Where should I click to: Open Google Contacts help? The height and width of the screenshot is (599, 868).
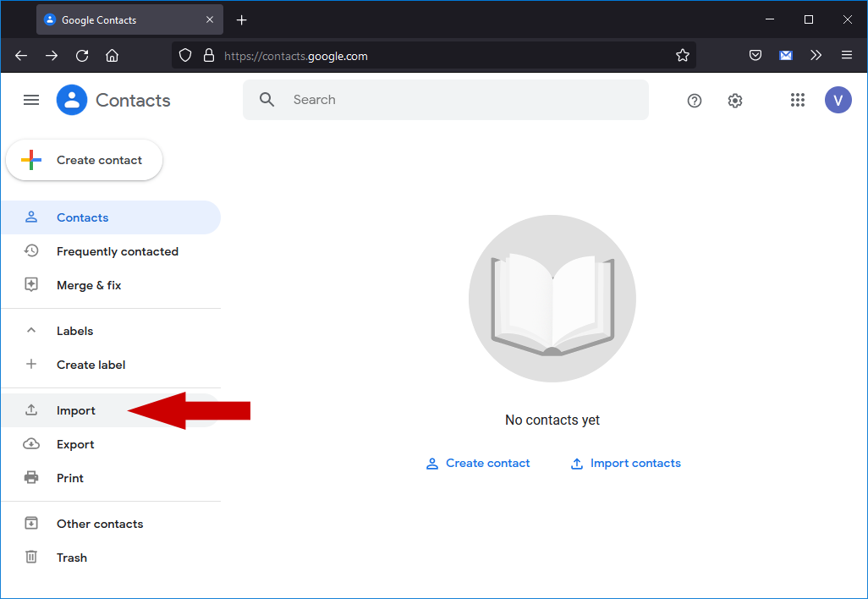coord(695,100)
